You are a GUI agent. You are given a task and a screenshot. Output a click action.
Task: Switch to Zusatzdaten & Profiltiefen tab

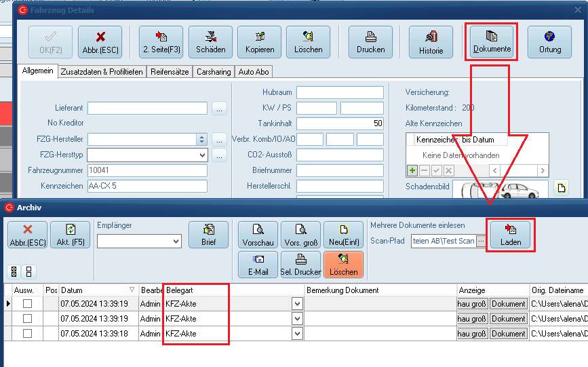(x=102, y=72)
